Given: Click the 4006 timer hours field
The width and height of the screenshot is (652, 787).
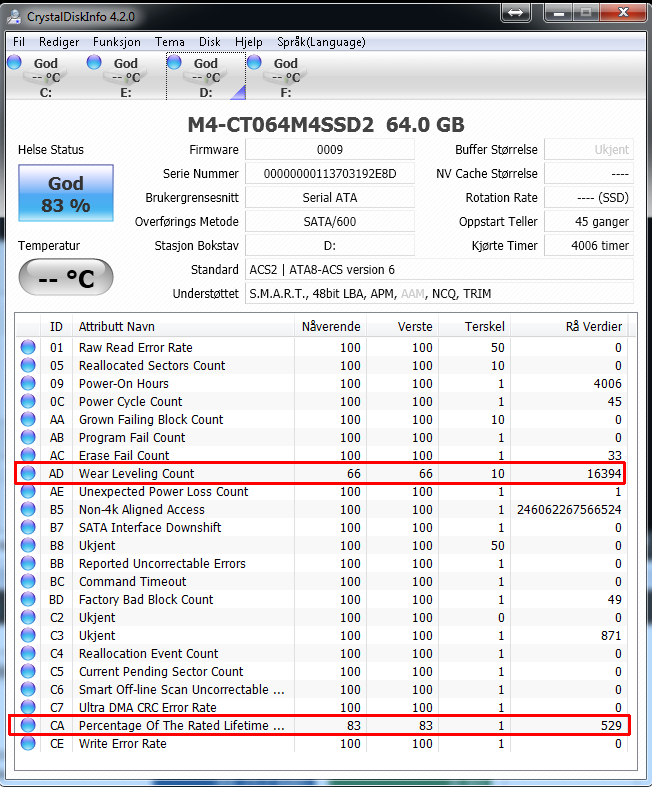Looking at the screenshot, I should click(x=589, y=245).
